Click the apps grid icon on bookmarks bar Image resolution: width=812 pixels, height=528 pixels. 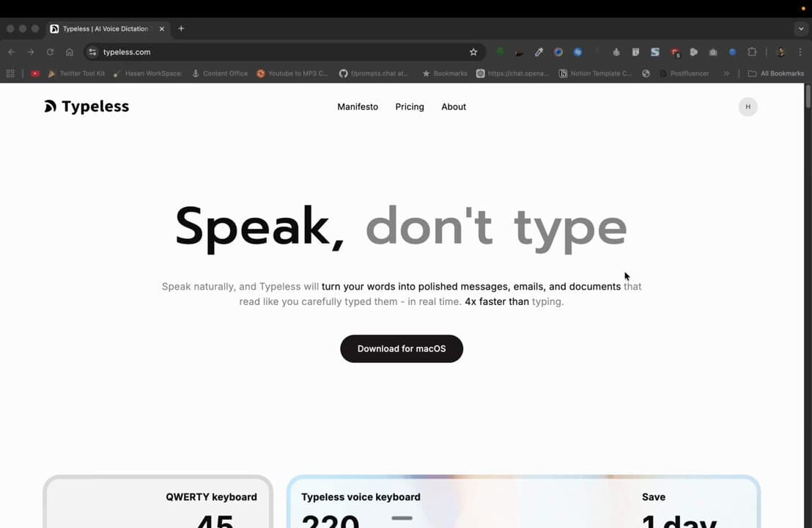pos(10,73)
